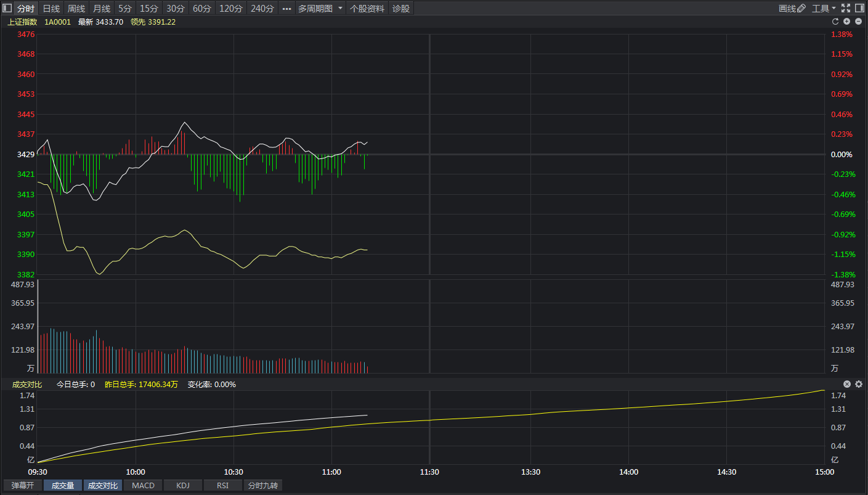Toggle the 弹幕开 barrage switch
The image size is (868, 495).
click(23, 485)
